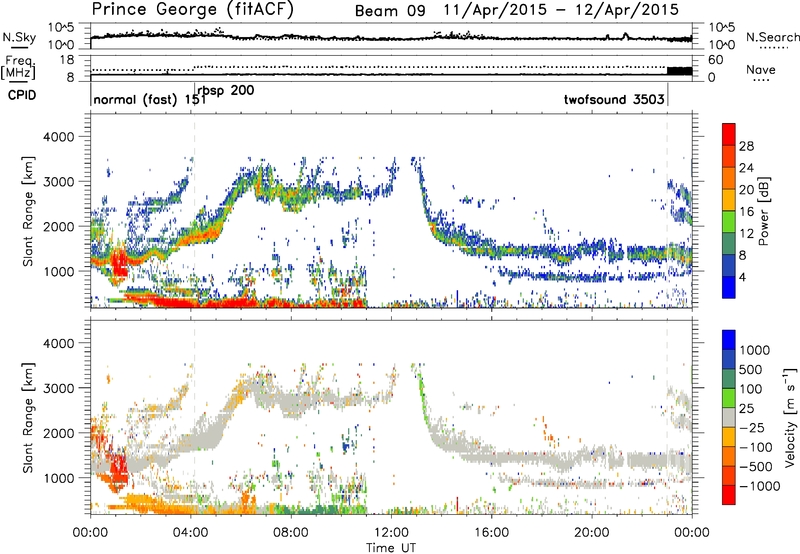
Task: Click the "12" value on the power colorbar
Action: coord(746,234)
